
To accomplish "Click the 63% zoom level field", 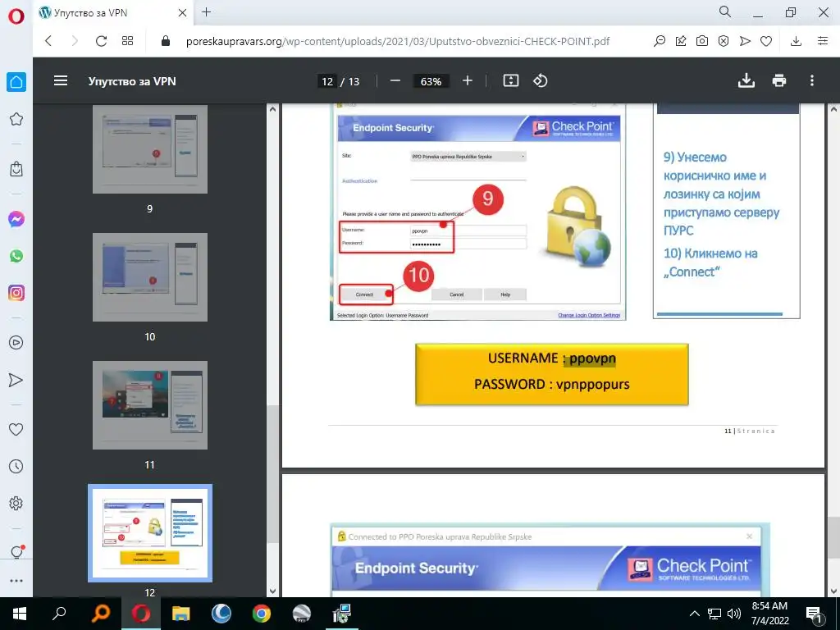I will coord(431,81).
